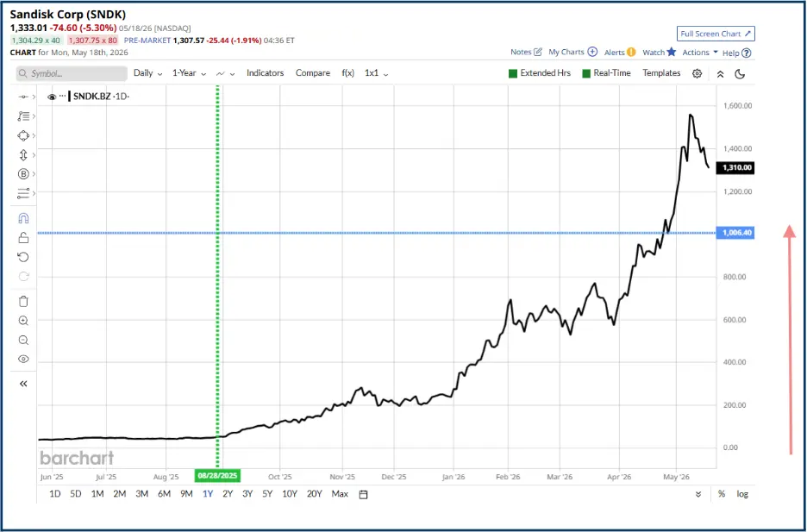Select the 1M time range
This screenshot has width=807, height=532.
point(97,494)
